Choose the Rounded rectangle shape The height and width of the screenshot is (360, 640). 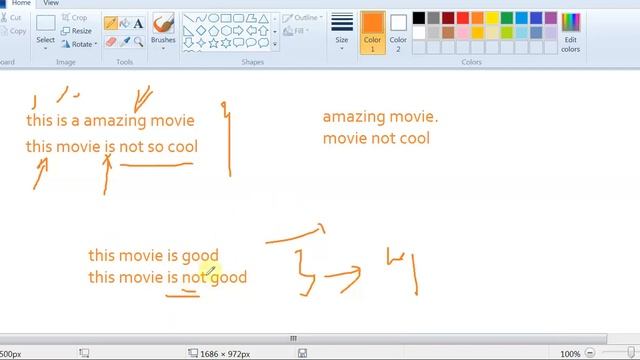[x=238, y=18]
